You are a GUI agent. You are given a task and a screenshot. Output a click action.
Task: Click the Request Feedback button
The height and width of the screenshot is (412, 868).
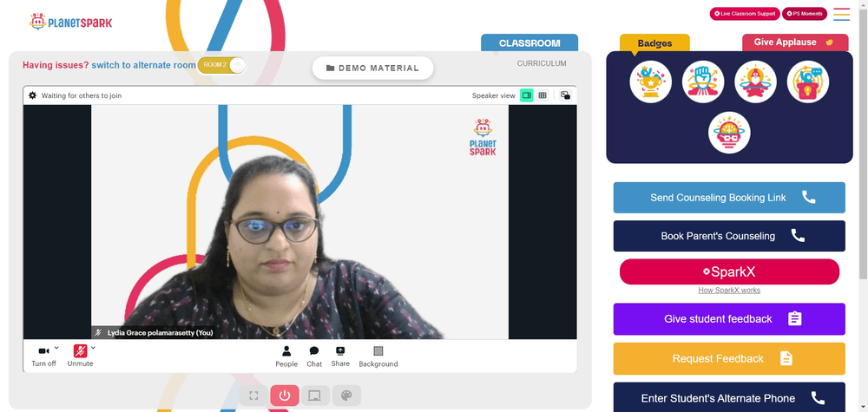coord(729,359)
